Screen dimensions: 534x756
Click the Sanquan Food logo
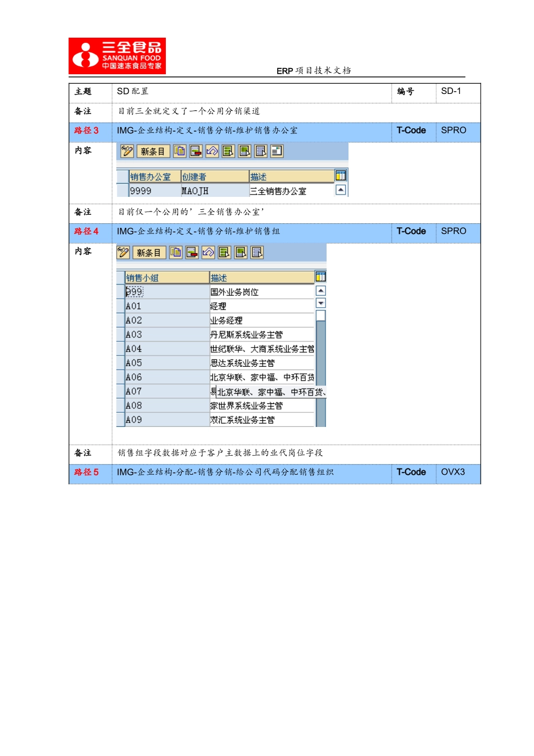coord(117,56)
